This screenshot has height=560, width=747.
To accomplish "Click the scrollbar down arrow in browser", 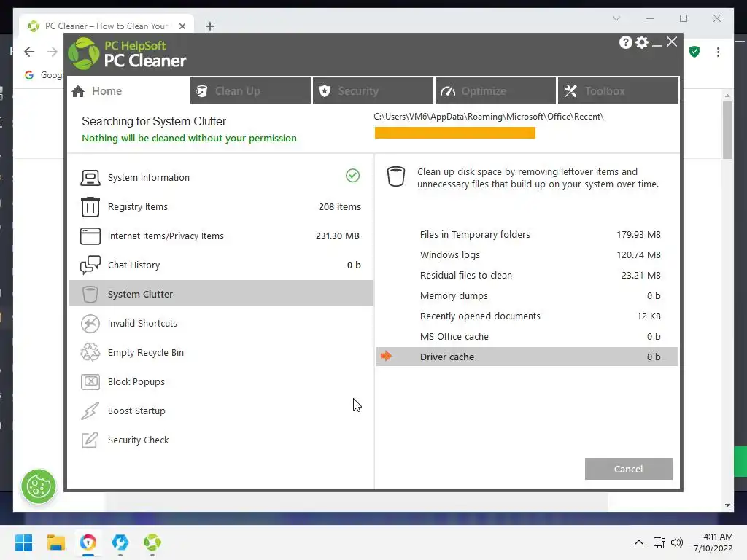I will coord(727,505).
